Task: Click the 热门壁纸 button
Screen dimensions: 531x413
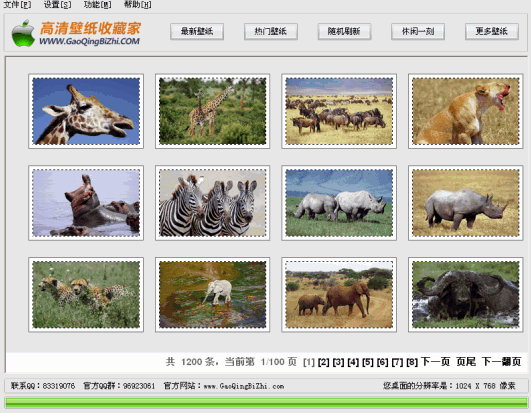Action: (271, 31)
